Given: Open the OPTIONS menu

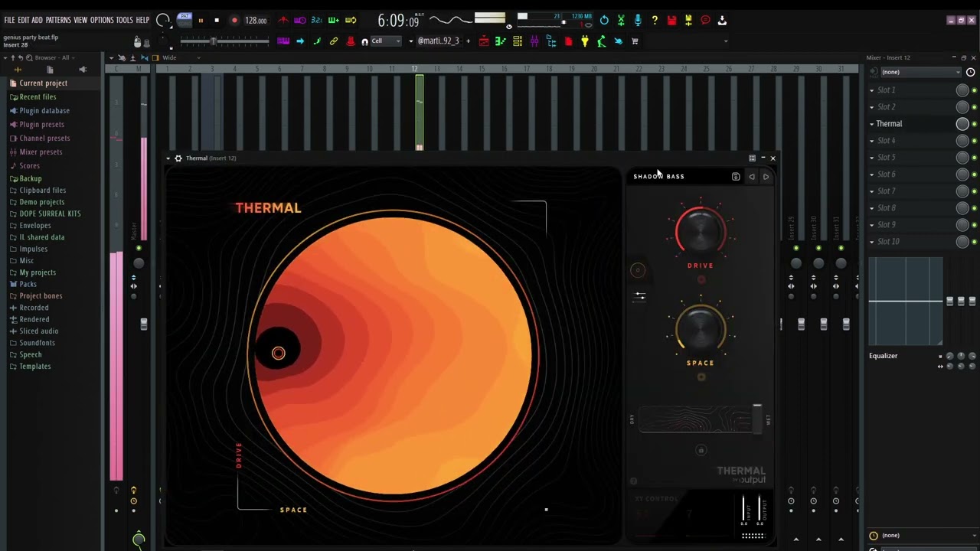Looking at the screenshot, I should tap(102, 20).
